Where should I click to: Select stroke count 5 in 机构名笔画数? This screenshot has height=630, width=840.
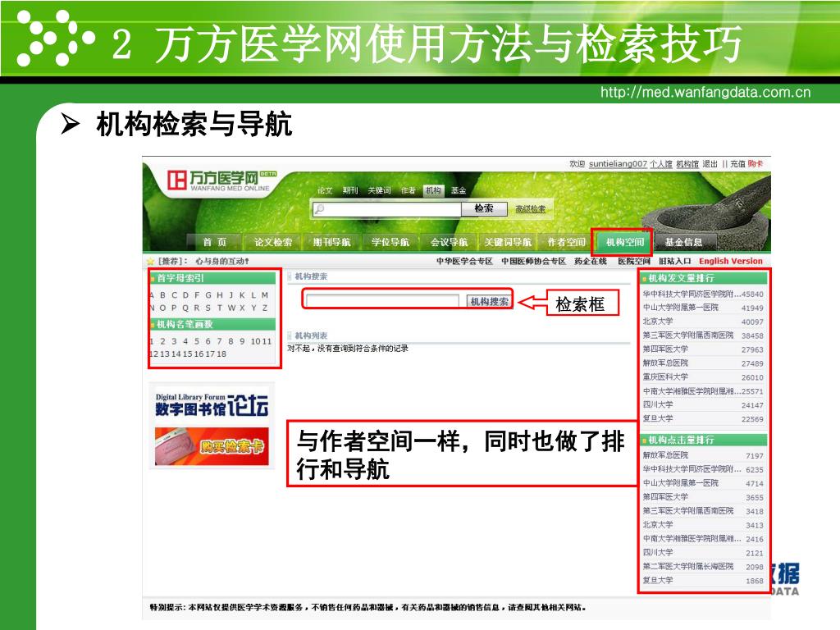pos(197,341)
